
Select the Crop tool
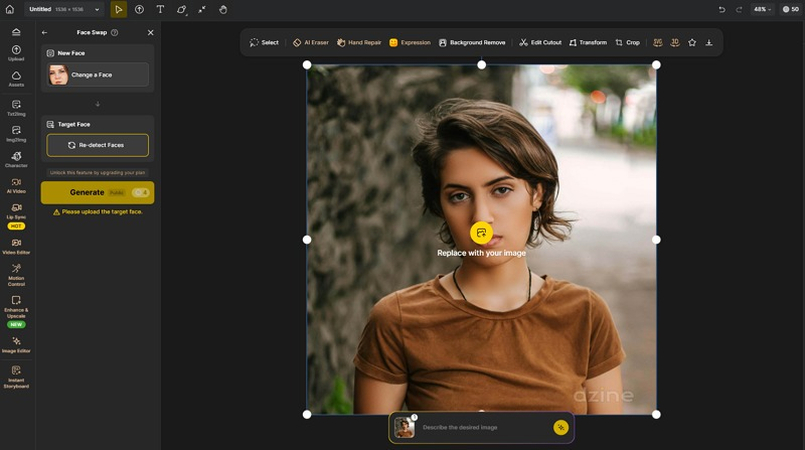point(627,43)
